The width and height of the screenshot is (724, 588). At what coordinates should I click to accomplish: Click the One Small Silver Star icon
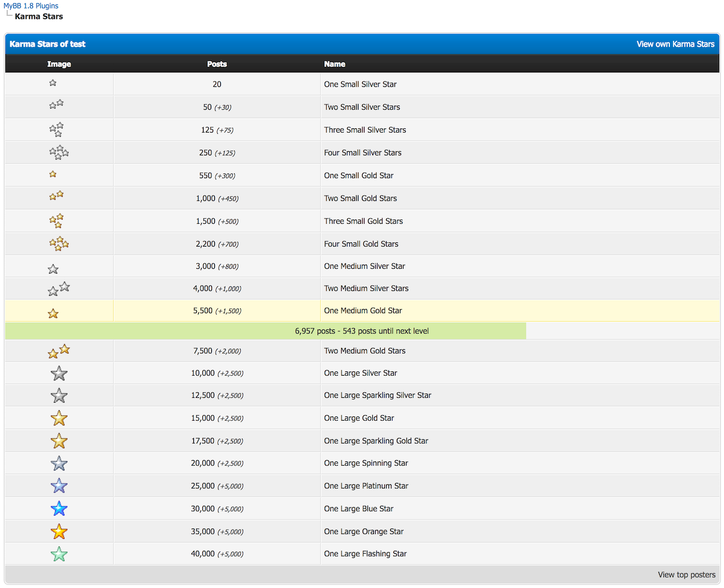[x=53, y=83]
